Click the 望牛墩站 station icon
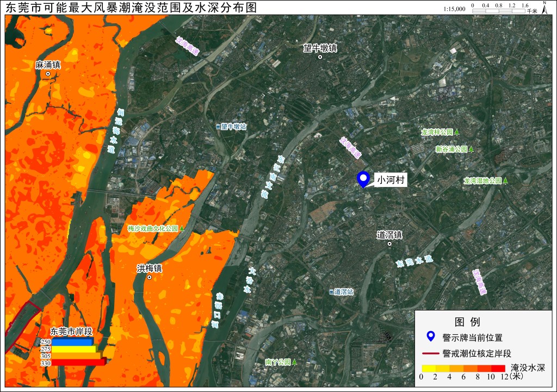 point(218,127)
